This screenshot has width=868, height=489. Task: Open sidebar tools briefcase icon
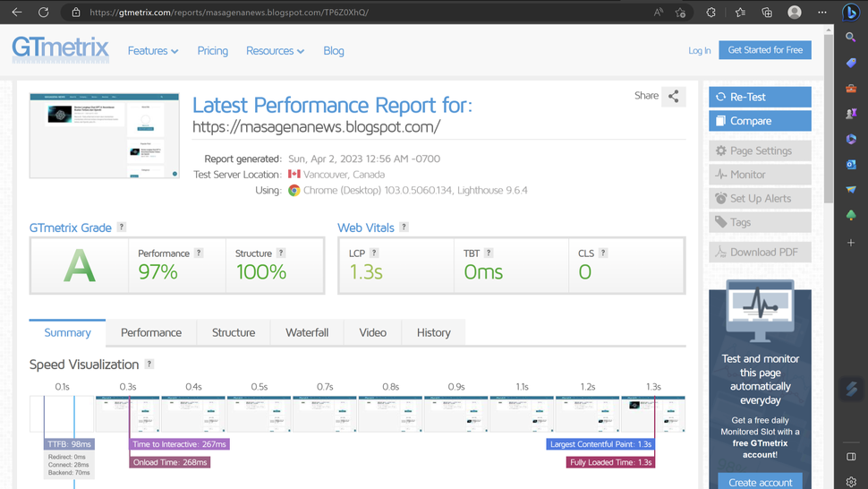pos(851,88)
